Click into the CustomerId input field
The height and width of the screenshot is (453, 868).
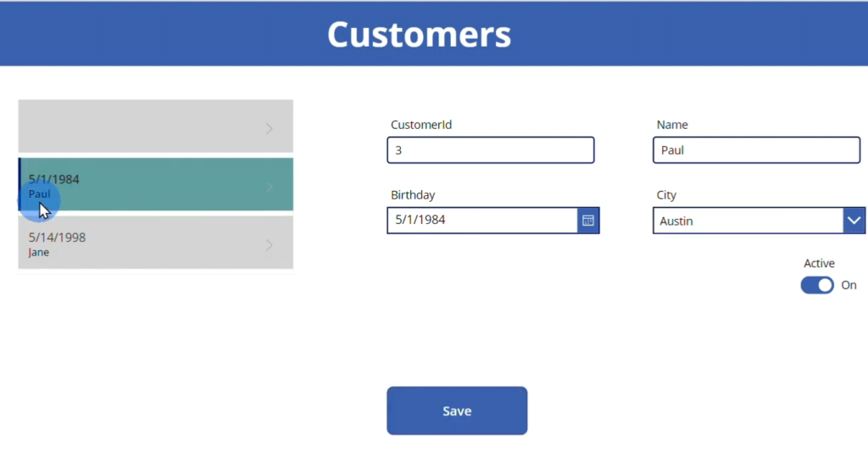491,150
